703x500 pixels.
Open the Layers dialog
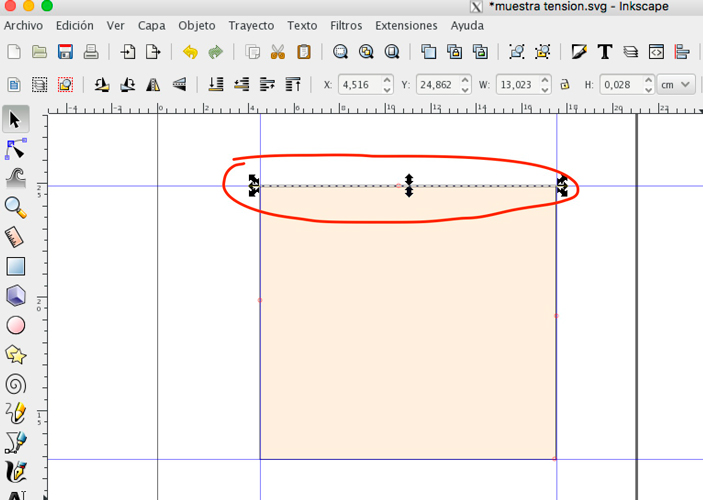point(630,52)
